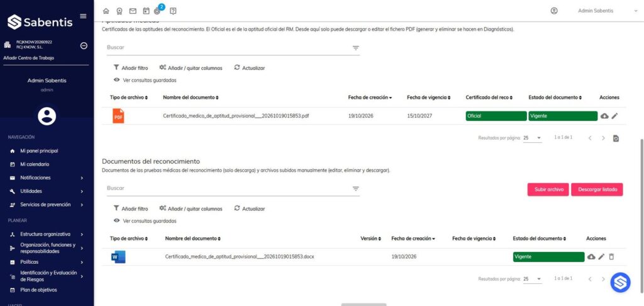
Task: Open filter options icon in second Buscar field
Action: click(x=356, y=189)
